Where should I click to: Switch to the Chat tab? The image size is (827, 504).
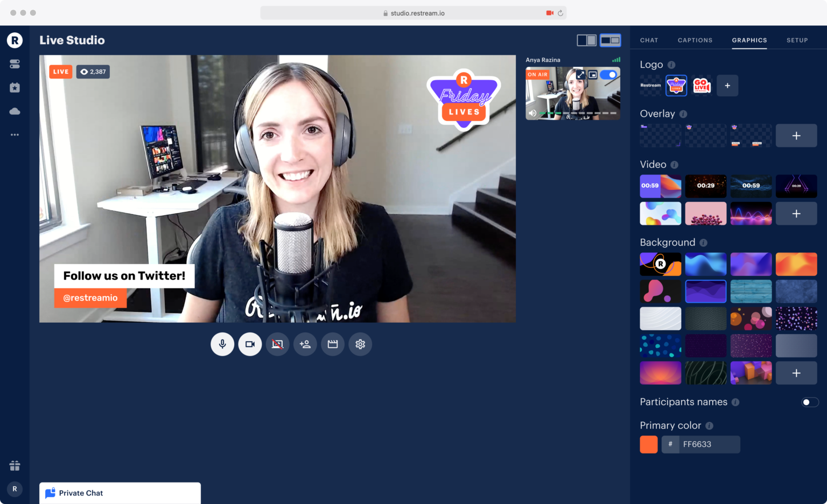(649, 40)
